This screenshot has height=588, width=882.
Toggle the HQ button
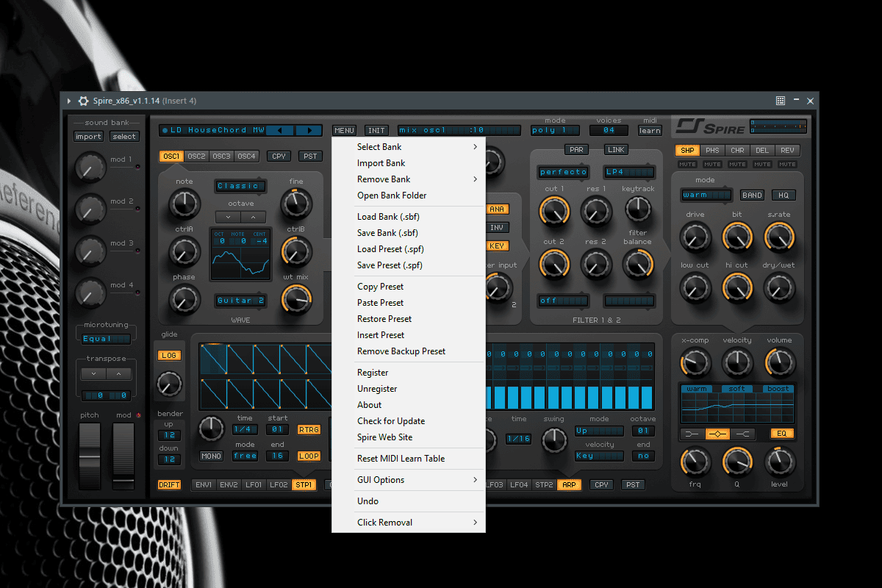(784, 196)
